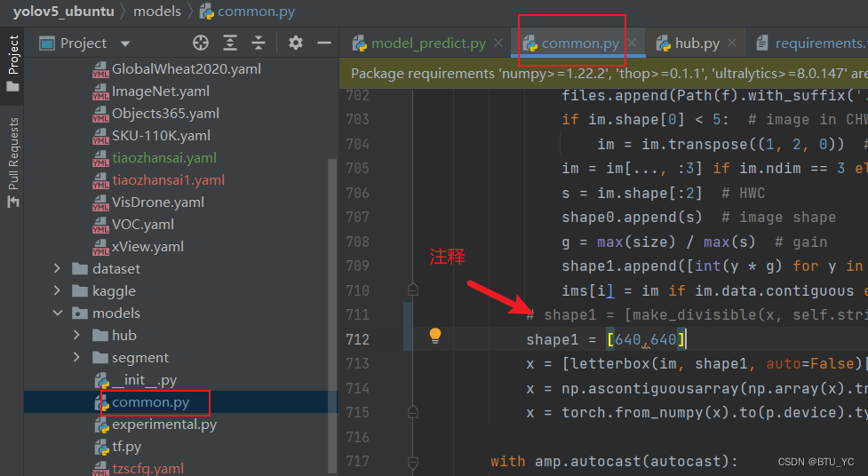Click yolov5_ubuntu in breadcrumb path
This screenshot has height=476, width=868.
64,11
